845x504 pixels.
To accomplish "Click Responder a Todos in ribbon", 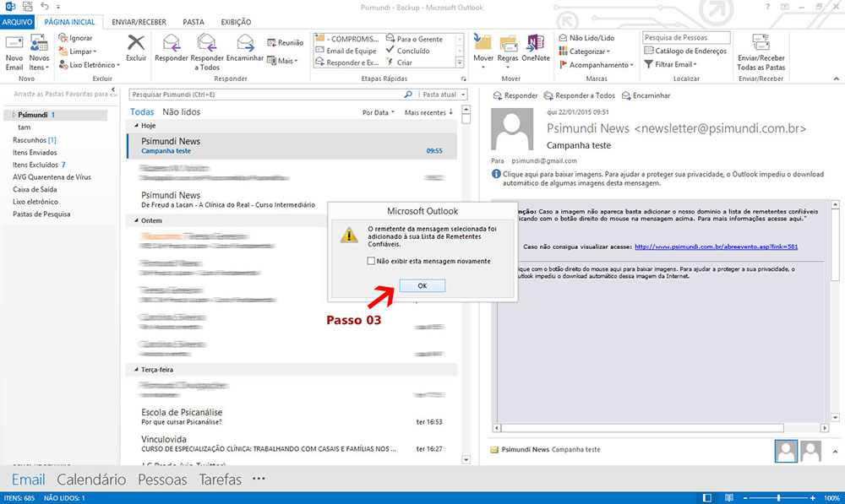I will [x=207, y=51].
